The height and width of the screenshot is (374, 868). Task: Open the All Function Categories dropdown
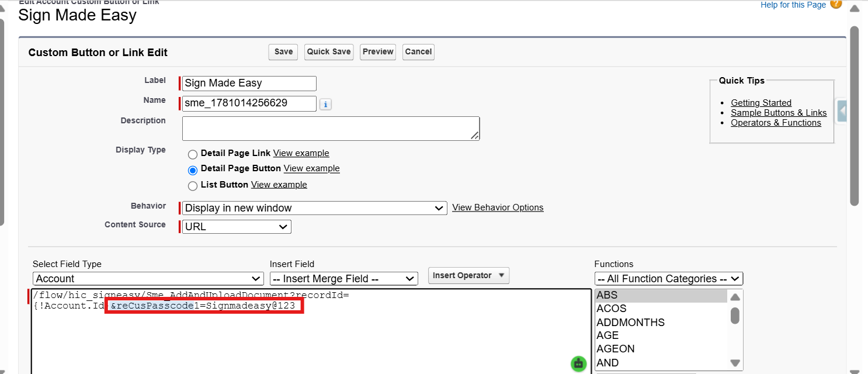coord(669,279)
